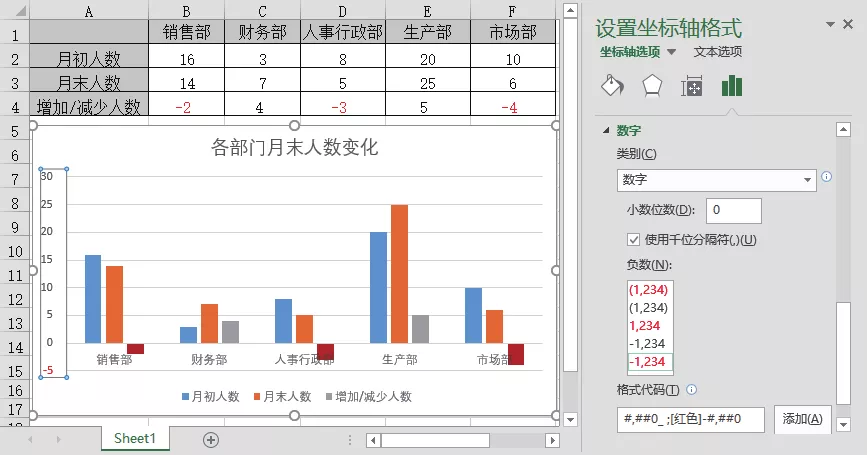Open the Size & Properties tab icon
Image resolution: width=867 pixels, height=455 pixels.
pyautogui.click(x=692, y=86)
